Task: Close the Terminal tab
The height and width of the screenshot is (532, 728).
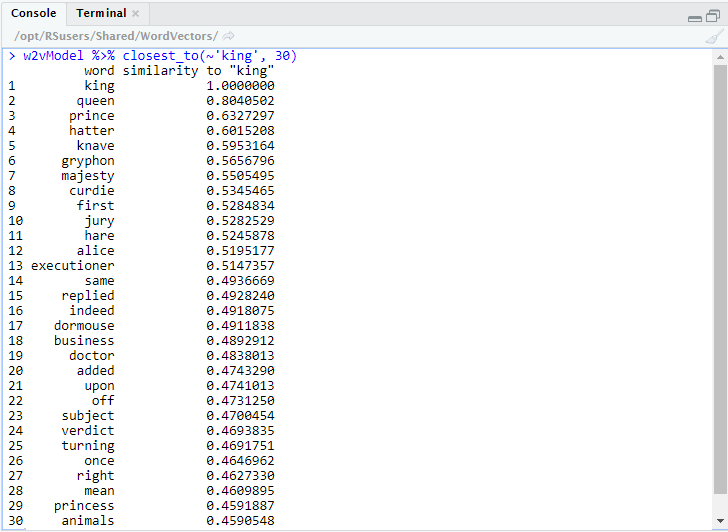Action: 136,14
